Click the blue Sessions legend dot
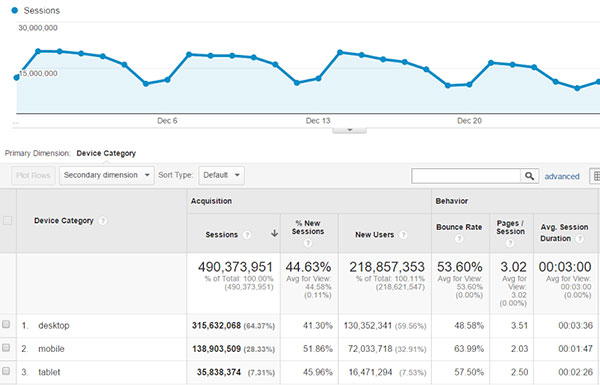The width and height of the screenshot is (600, 385). [15, 10]
